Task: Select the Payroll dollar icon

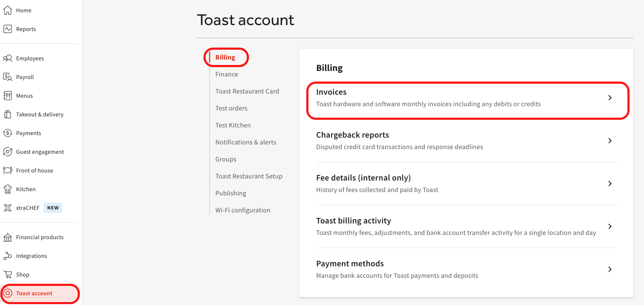Action: [x=7, y=77]
